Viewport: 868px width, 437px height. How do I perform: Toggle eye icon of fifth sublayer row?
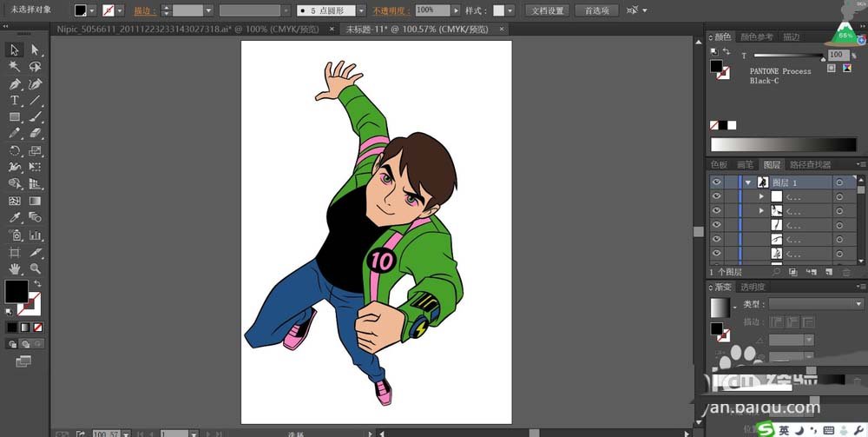[x=716, y=254]
